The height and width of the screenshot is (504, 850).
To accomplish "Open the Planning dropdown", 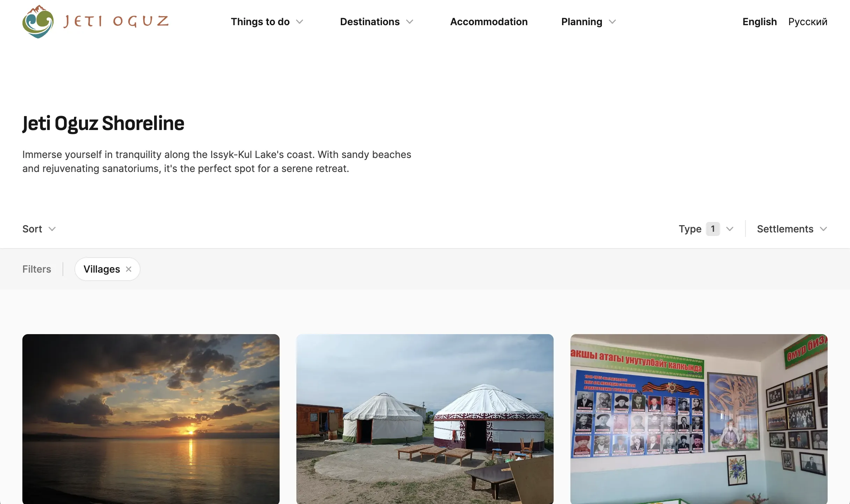I will pos(589,22).
